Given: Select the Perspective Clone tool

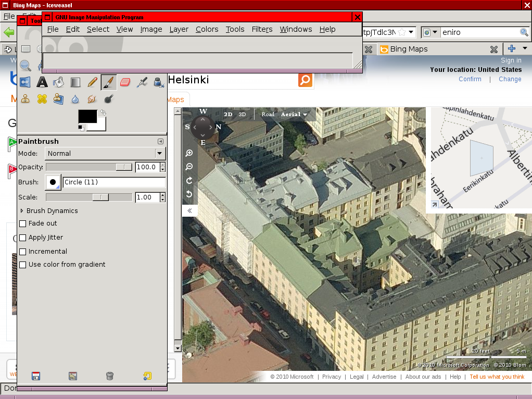Looking at the screenshot, I should 58,99.
